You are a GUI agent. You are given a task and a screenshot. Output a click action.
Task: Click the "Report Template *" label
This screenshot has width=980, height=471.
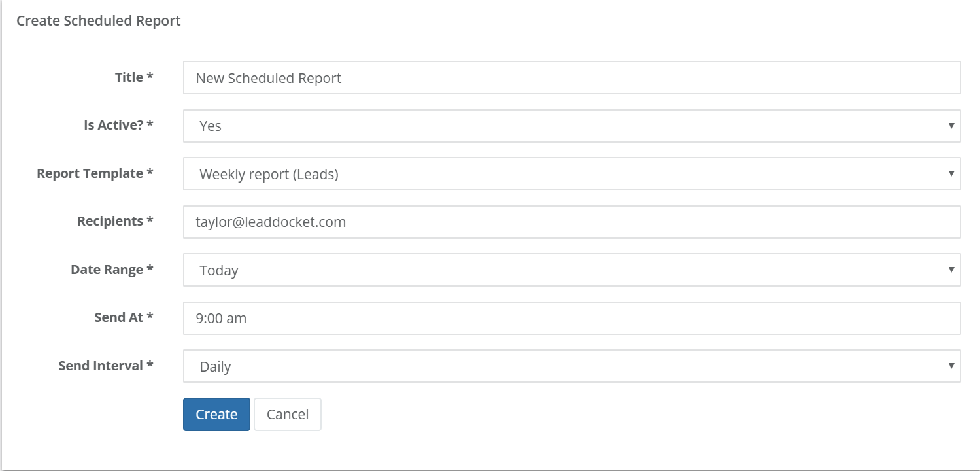[x=95, y=173]
